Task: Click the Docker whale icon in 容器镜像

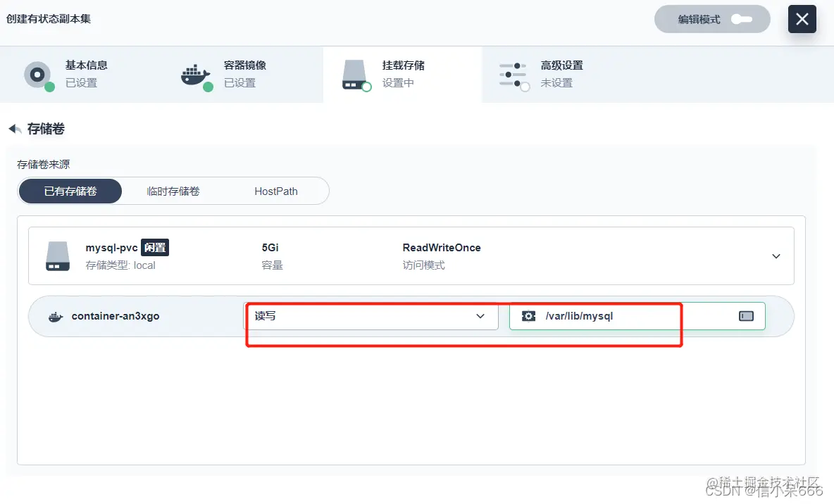Action: click(x=197, y=76)
